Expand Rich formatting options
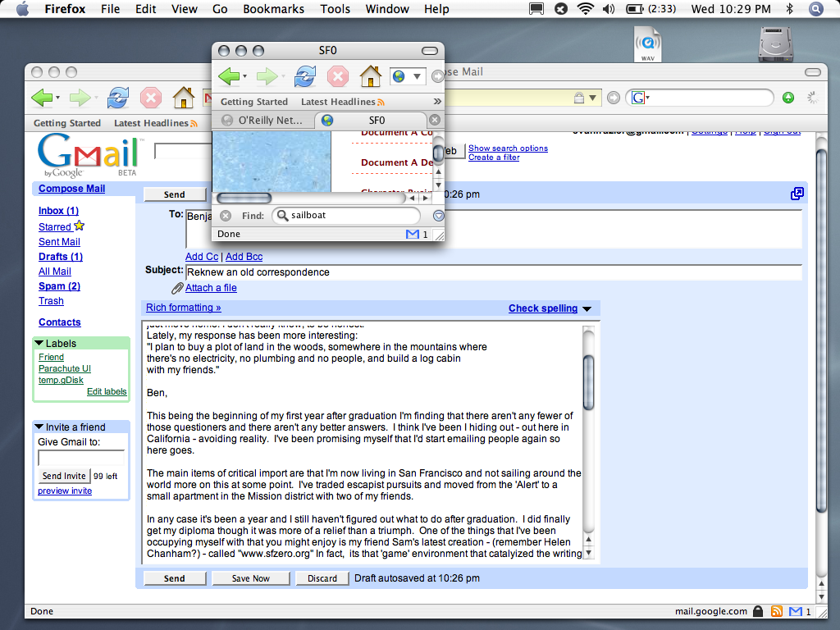The image size is (840, 630). 183,308
